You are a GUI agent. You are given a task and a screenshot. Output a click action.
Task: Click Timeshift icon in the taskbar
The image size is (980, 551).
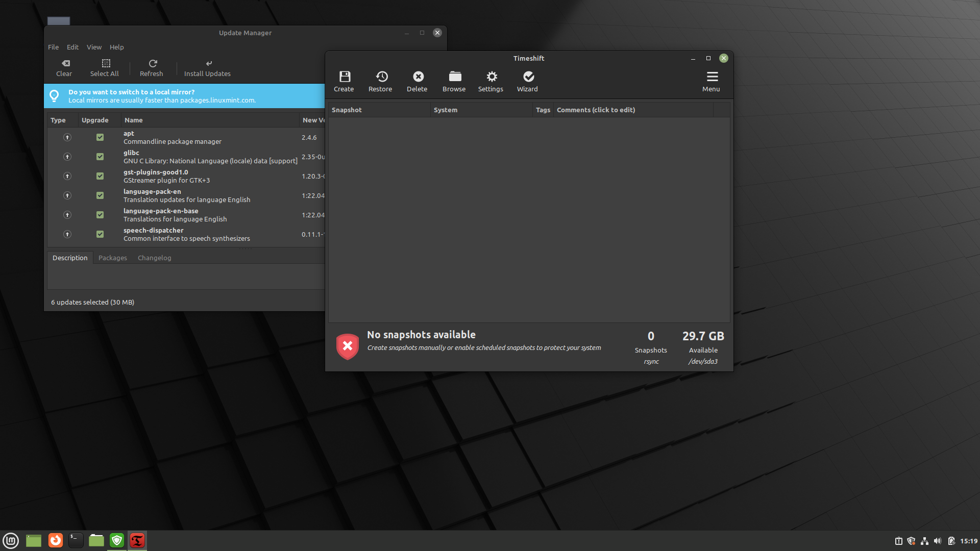point(137,540)
